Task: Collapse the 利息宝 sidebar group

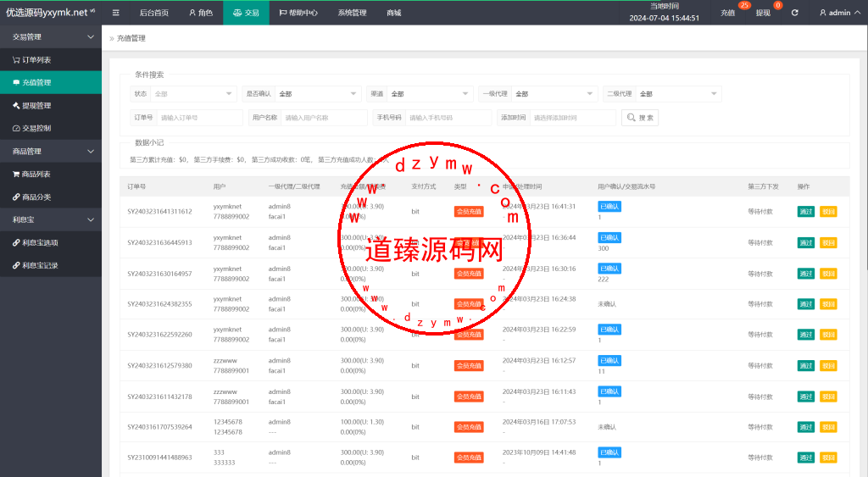Action: coord(51,219)
